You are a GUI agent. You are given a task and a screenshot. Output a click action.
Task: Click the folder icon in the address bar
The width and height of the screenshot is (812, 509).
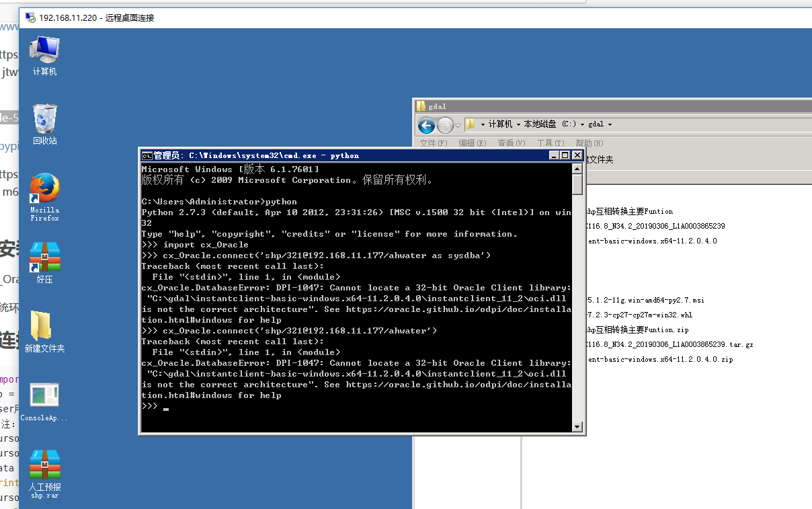(x=471, y=124)
